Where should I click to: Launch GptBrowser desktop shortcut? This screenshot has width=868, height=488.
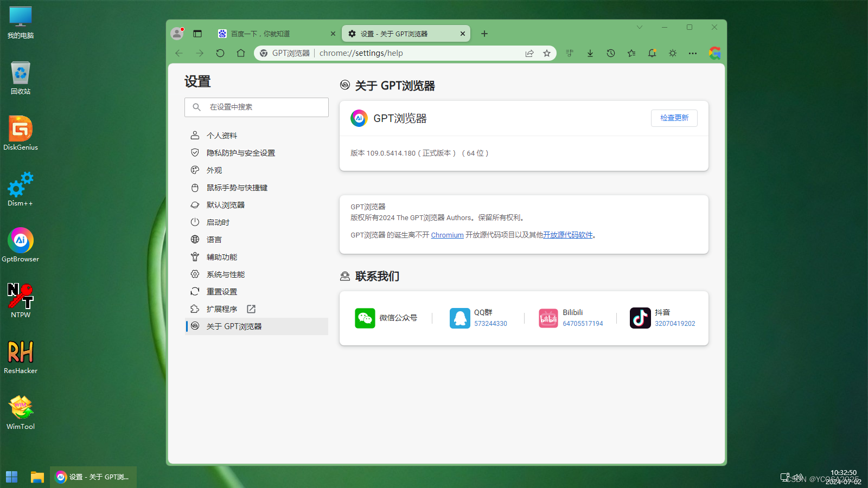coord(21,245)
